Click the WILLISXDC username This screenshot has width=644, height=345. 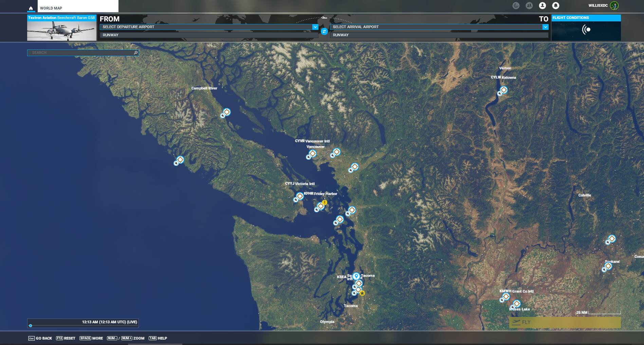click(x=598, y=5)
